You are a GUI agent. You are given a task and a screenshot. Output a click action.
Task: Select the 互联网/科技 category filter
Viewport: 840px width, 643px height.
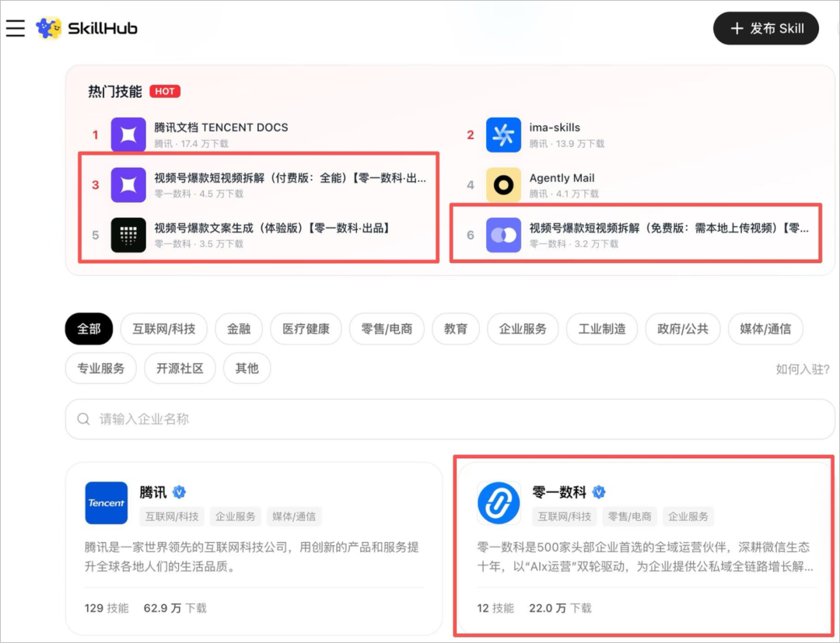click(x=163, y=329)
